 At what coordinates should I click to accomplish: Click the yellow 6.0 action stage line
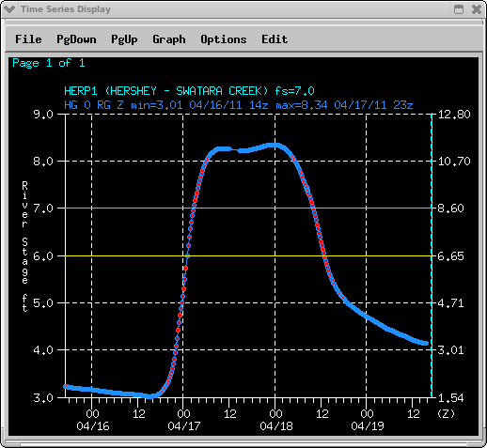[x=248, y=255]
